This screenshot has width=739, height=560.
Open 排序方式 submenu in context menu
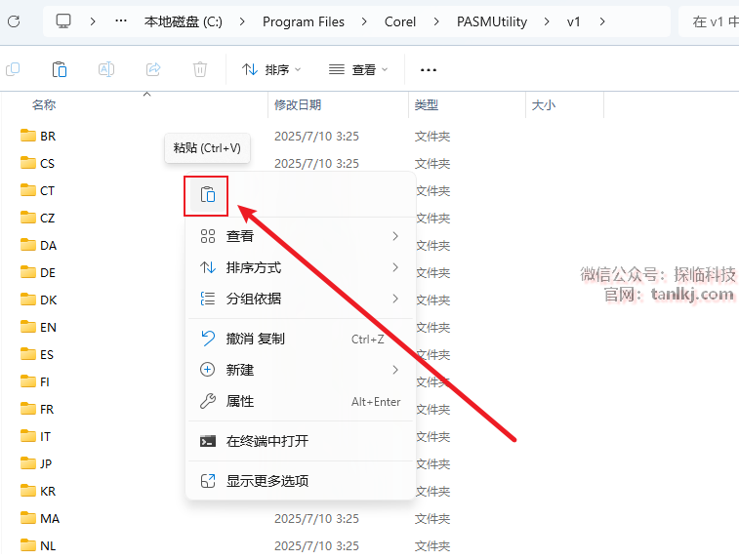point(301,267)
